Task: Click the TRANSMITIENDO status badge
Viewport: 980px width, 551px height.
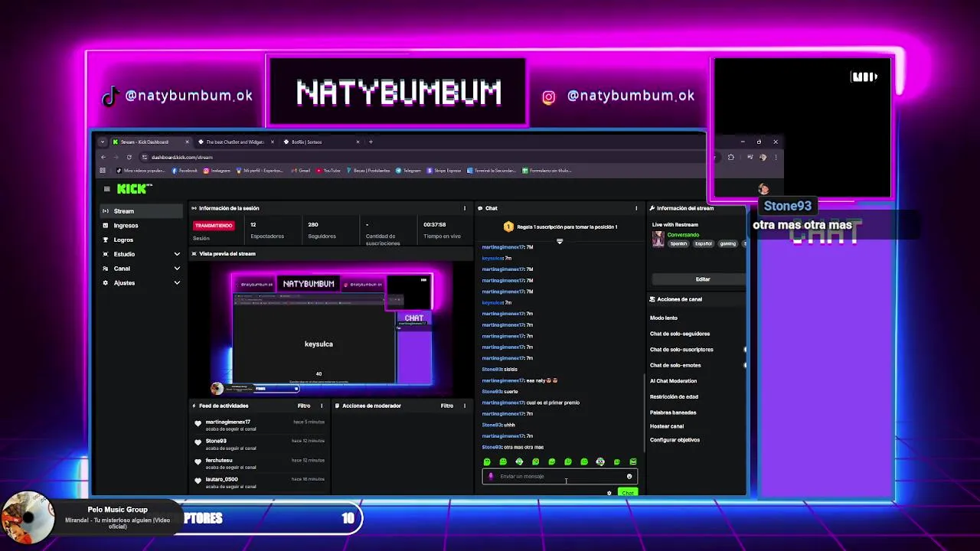Action: 214,226
